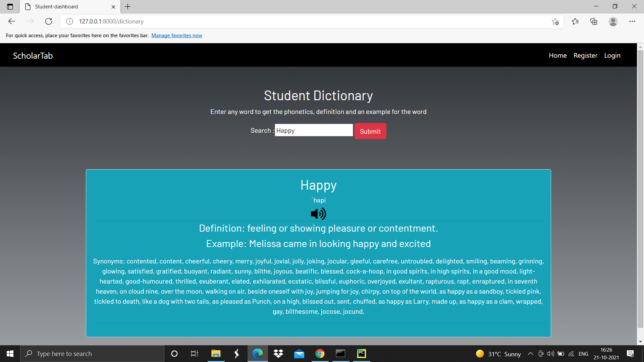This screenshot has width=644, height=362.
Task: Open the Manage favorites now link
Action: pos(177,35)
